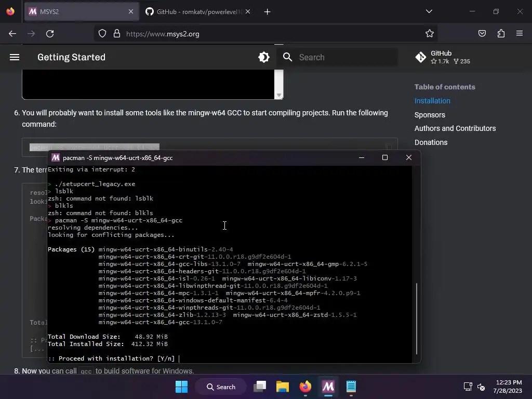
Task: Open Firefox from the taskbar
Action: (x=305, y=387)
